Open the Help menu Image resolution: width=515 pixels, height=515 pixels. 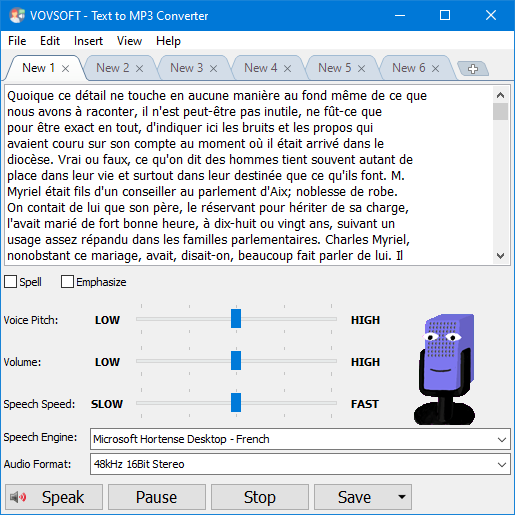tap(168, 41)
